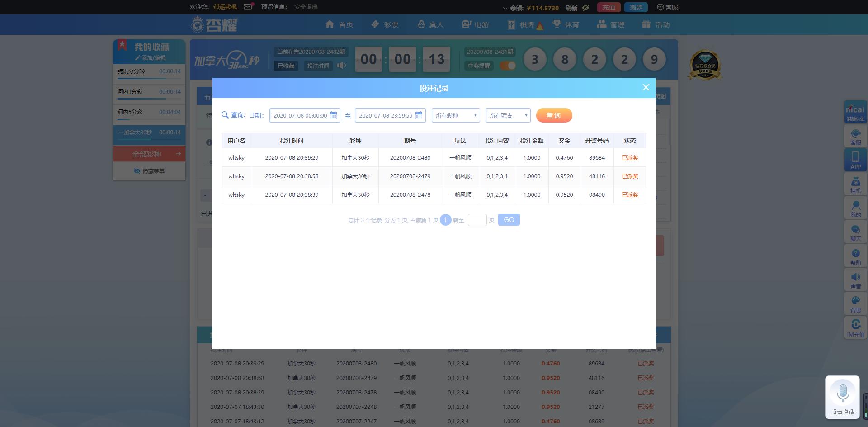
Task: Toggle the sound speaker icon by 投注时间
Action: click(x=341, y=66)
